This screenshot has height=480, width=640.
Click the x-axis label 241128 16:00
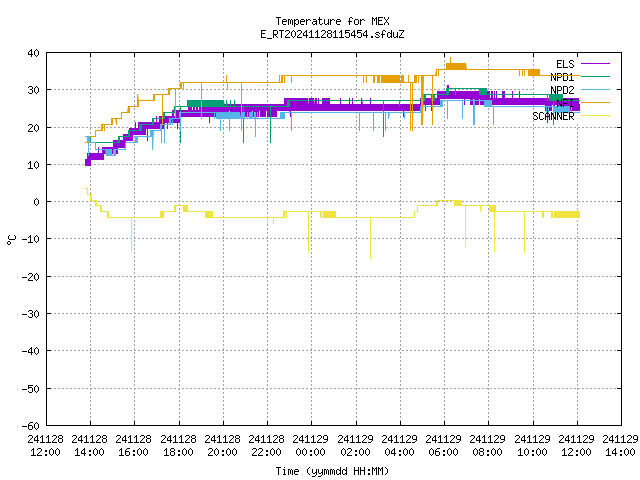[x=134, y=446]
